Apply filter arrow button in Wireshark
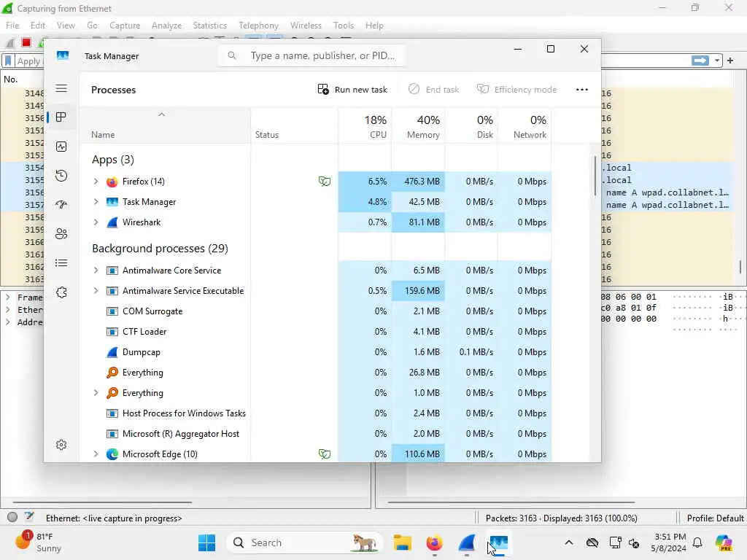The width and height of the screenshot is (747, 560). tap(700, 61)
